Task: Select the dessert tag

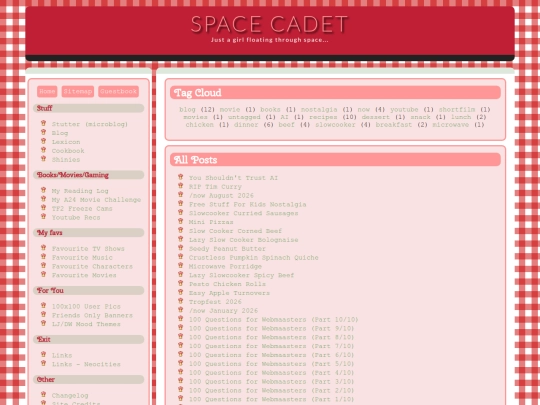Action: click(x=376, y=117)
